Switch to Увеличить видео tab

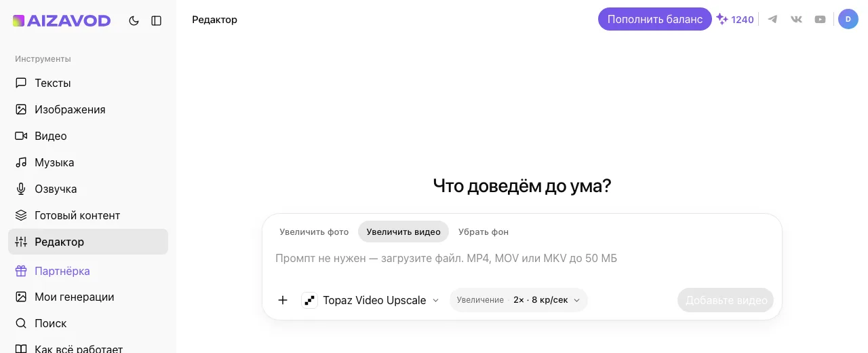403,231
